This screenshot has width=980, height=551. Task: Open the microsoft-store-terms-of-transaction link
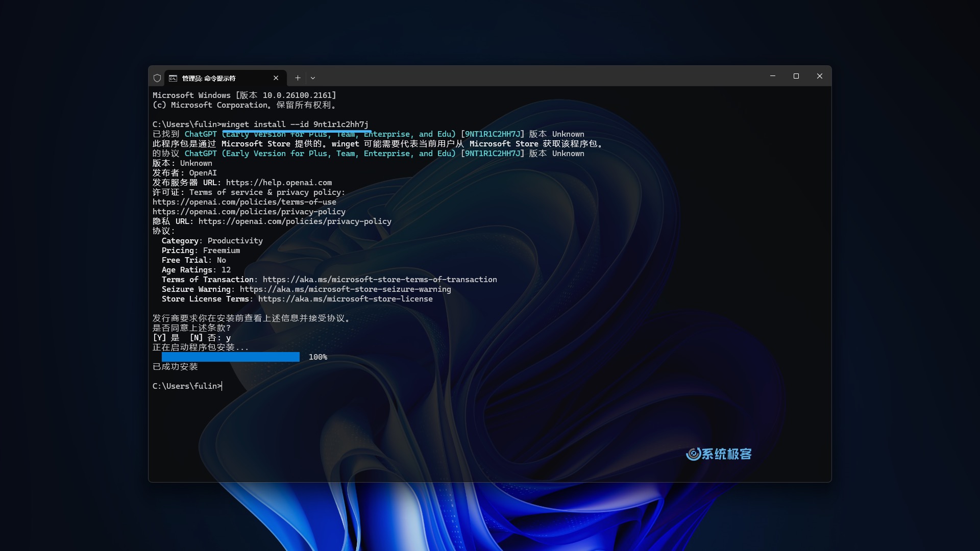380,280
